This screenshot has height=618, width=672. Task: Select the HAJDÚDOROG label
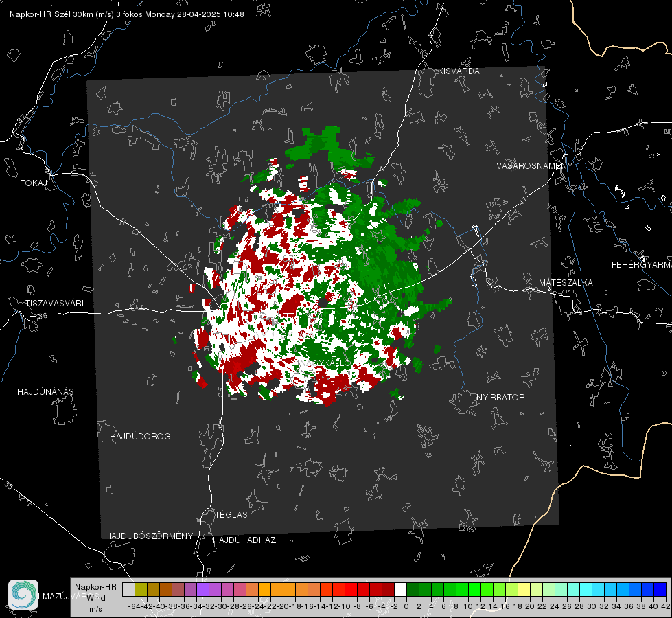pos(140,436)
